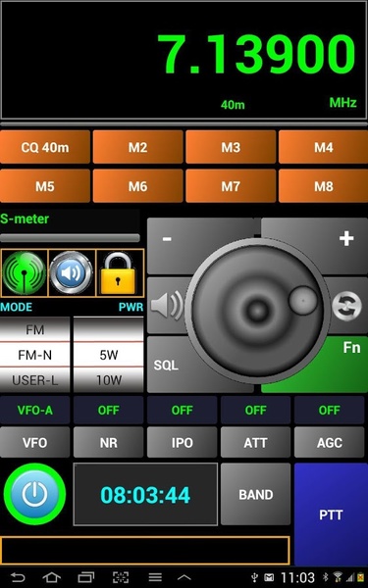Viewport: 368px width, 588px height.
Task: Tap the 40m band label
Action: coord(233,105)
